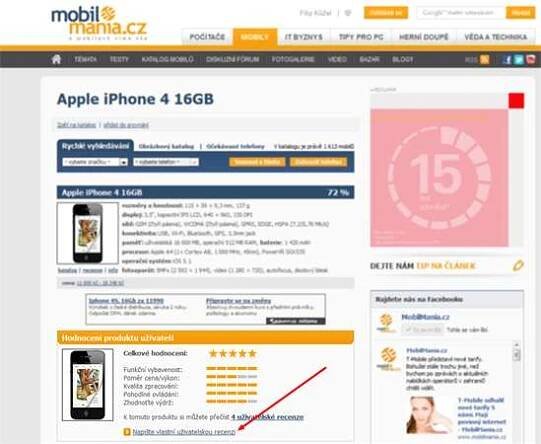Viewport: 541px width, 444px height.
Task: Open the 4 user reviews link
Action: 267,417
